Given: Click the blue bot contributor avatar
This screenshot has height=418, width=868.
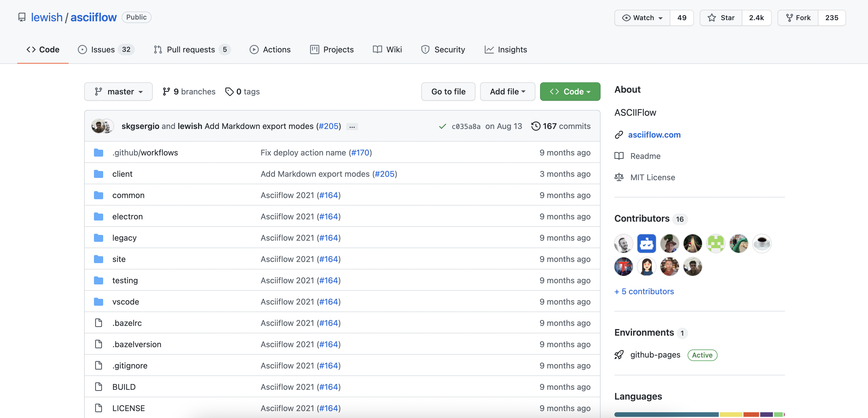Looking at the screenshot, I should pos(646,243).
